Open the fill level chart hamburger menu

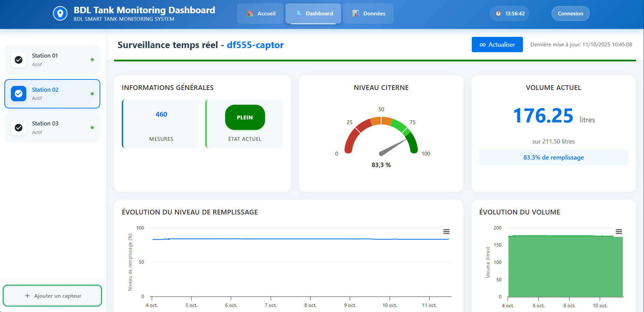pos(446,232)
